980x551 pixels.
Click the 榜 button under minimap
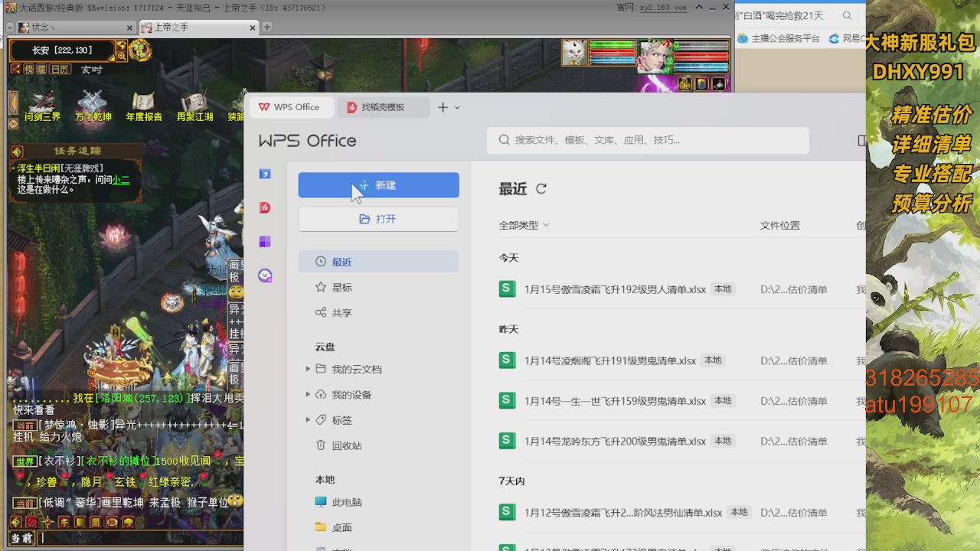29,69
